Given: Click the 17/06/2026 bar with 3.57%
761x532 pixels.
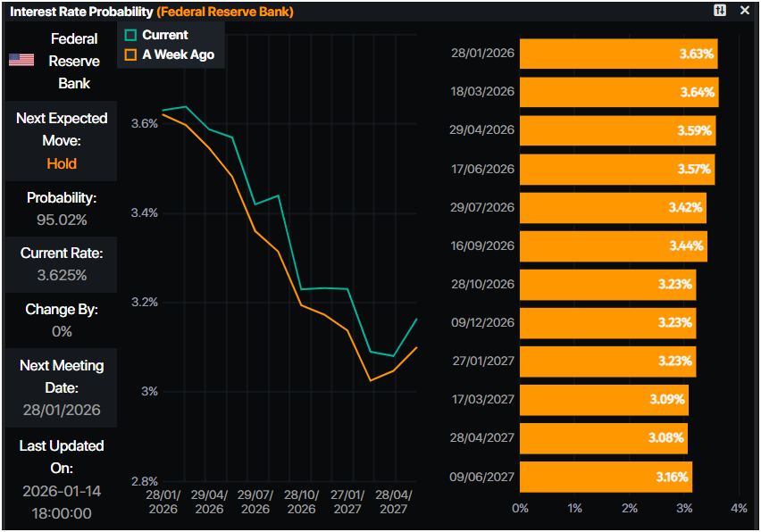Looking at the screenshot, I should click(616, 169).
